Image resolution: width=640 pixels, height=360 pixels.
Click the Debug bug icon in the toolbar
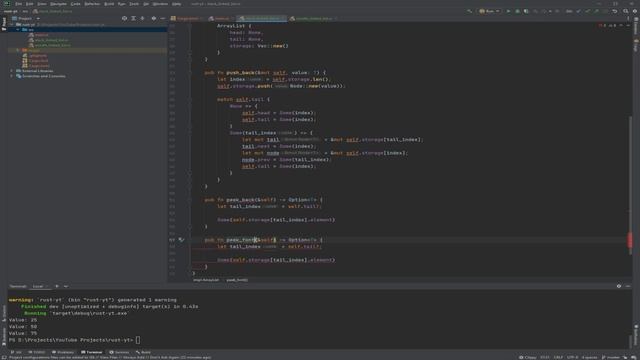tap(517, 11)
